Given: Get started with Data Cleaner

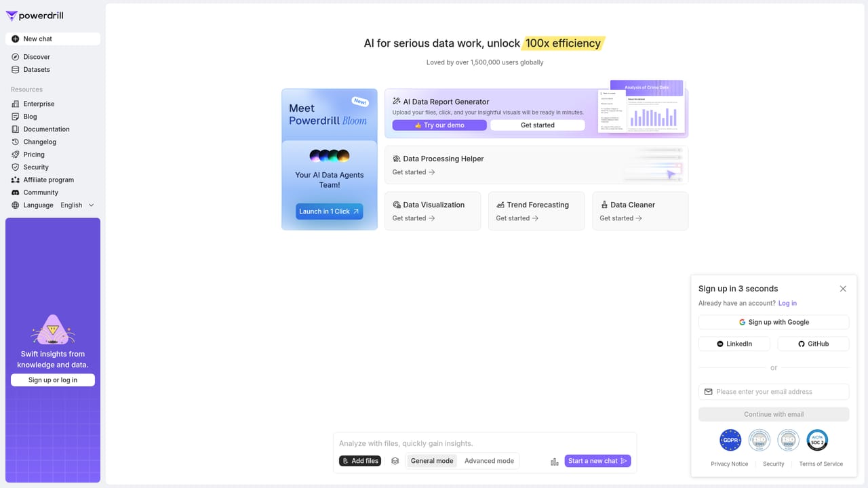Looking at the screenshot, I should 621,218.
